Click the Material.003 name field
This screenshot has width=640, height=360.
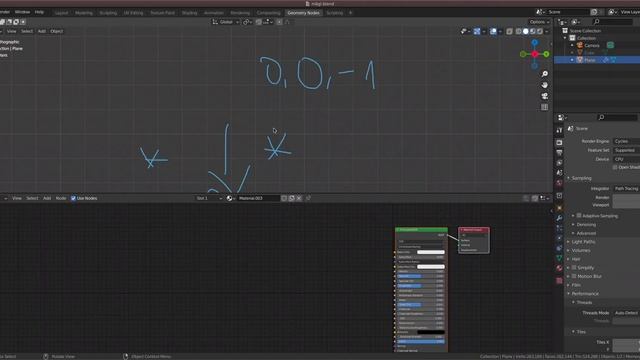pyautogui.click(x=258, y=198)
